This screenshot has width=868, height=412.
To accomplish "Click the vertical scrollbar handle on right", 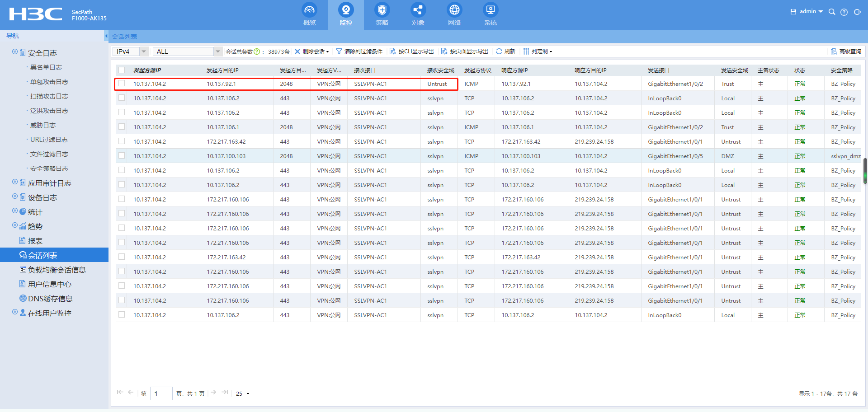I will [865, 171].
